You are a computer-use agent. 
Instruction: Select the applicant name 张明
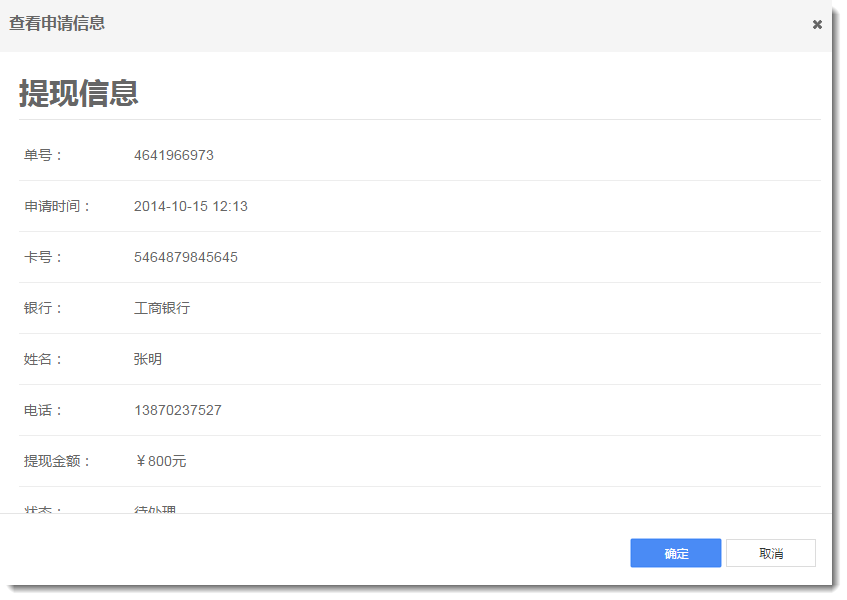click(148, 359)
